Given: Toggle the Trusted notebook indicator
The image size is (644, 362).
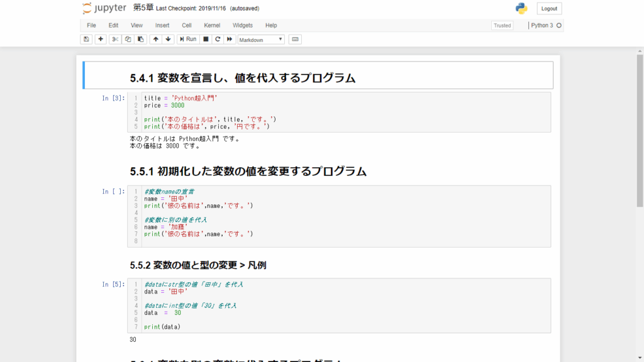Looking at the screenshot, I should coord(502,26).
